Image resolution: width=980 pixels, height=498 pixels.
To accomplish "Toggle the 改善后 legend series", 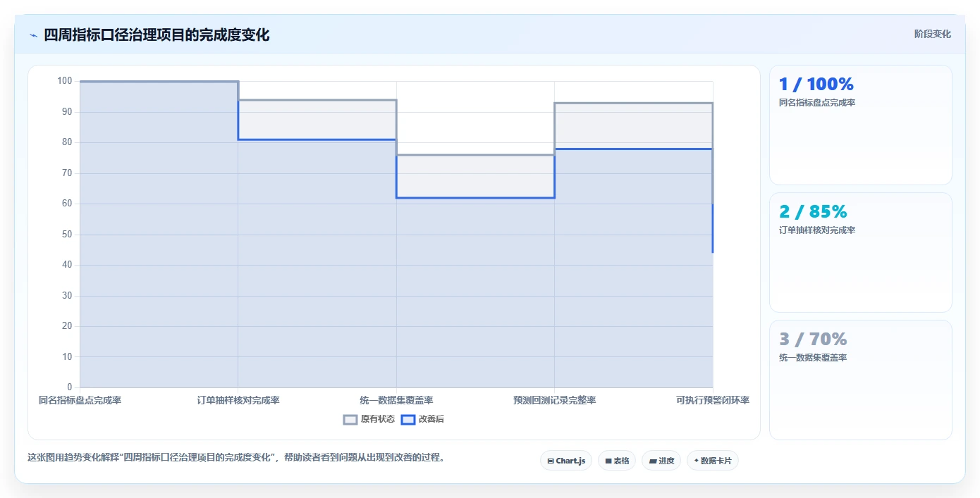I will point(422,419).
